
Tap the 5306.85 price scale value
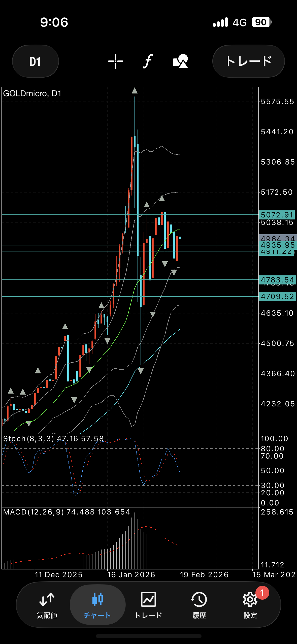click(278, 162)
